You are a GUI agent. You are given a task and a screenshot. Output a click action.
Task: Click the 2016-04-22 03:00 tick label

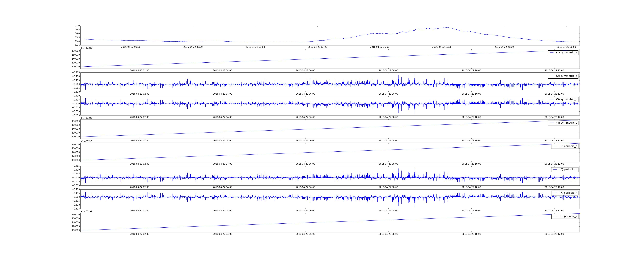coord(131,47)
